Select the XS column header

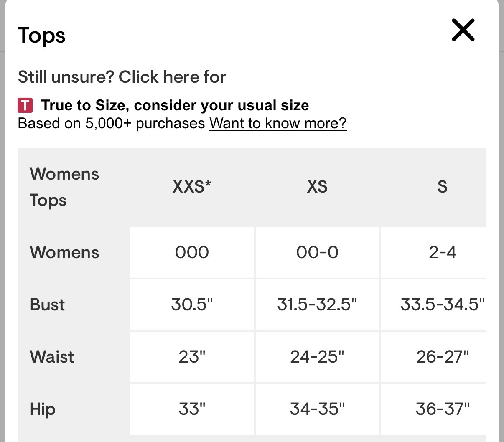point(317,187)
